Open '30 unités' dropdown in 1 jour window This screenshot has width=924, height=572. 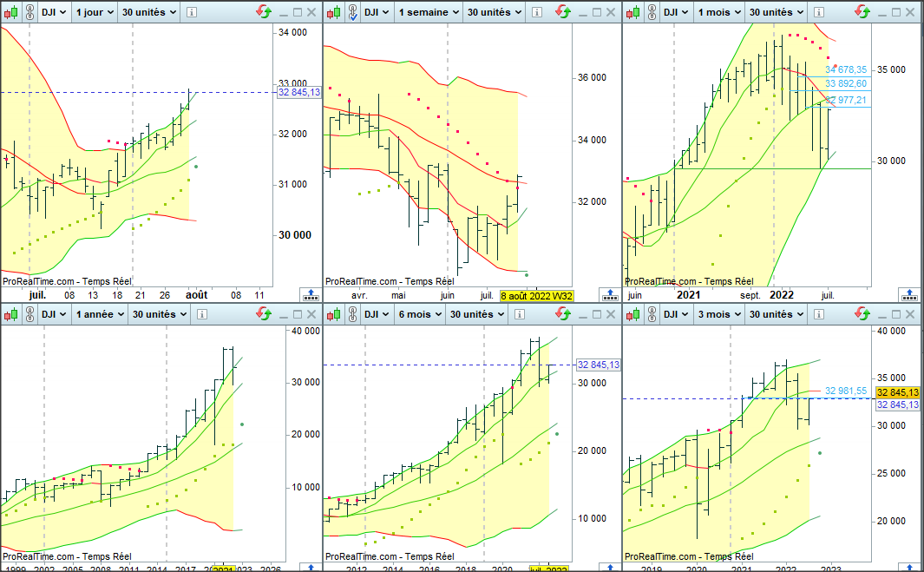148,12
